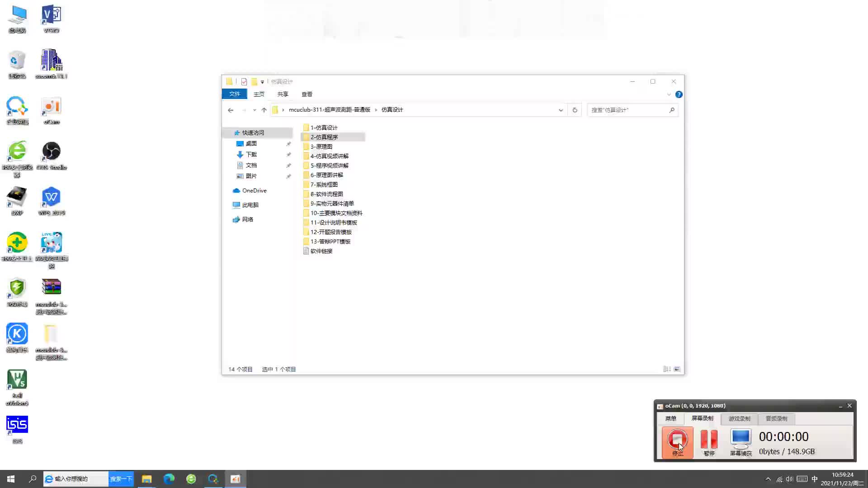Screen dimensions: 868x488
Task: Launch the sscom serial tool shortcut
Action: click(51, 64)
